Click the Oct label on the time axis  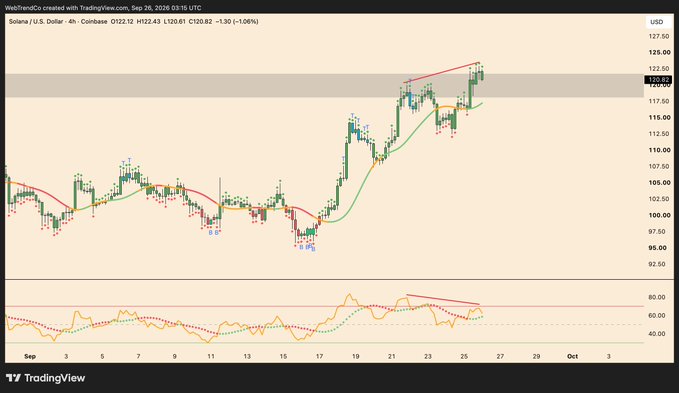(x=572, y=356)
